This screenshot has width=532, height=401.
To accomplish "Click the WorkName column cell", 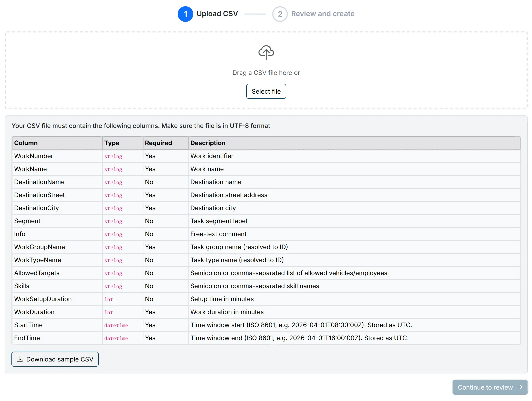I will click(57, 169).
